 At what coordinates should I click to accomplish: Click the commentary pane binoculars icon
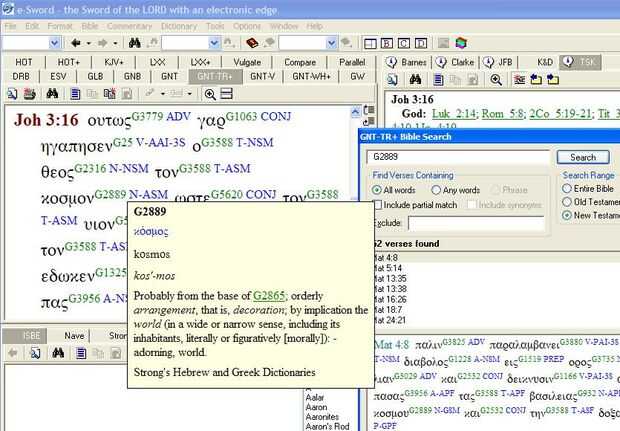[x=415, y=79]
